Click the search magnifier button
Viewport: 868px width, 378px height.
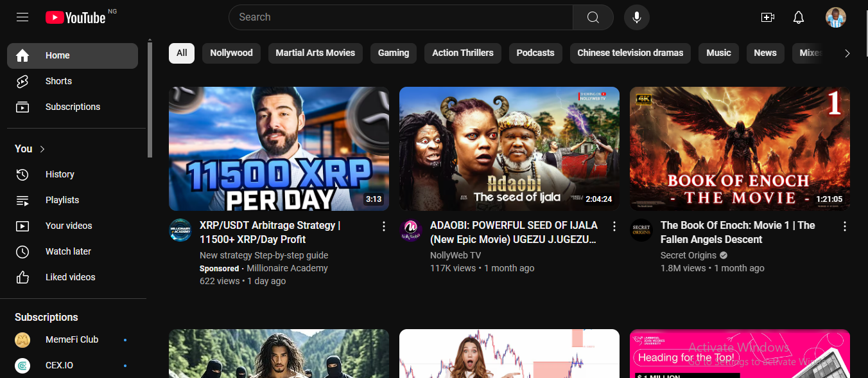click(593, 17)
